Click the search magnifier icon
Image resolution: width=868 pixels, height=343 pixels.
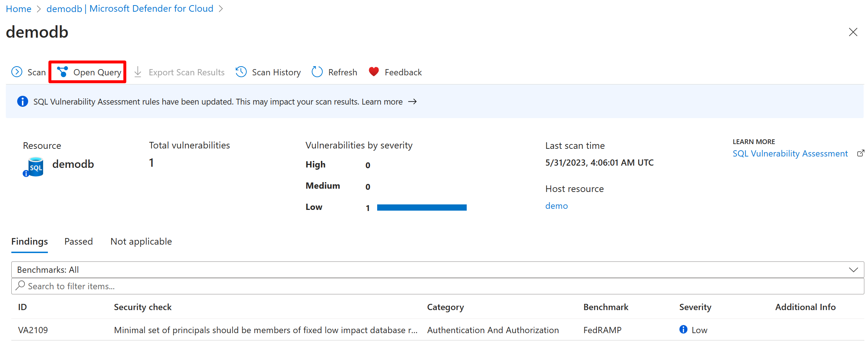point(21,285)
